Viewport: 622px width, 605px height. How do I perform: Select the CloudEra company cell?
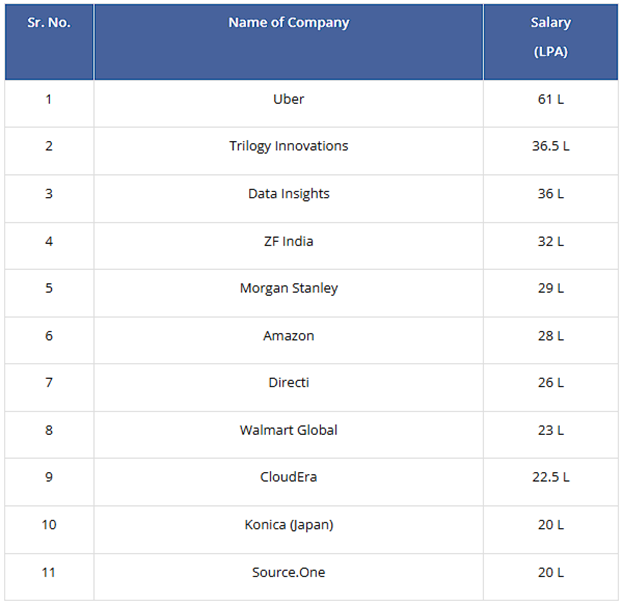pyautogui.click(x=288, y=477)
